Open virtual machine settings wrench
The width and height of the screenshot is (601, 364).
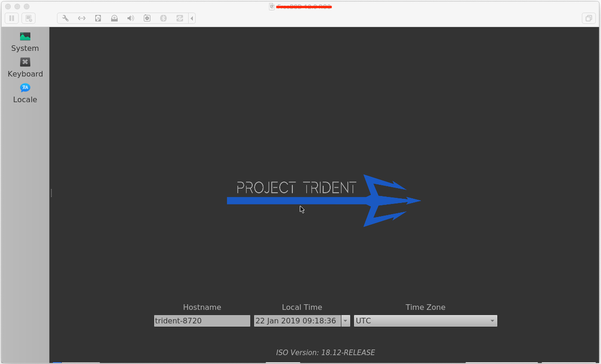(x=65, y=19)
